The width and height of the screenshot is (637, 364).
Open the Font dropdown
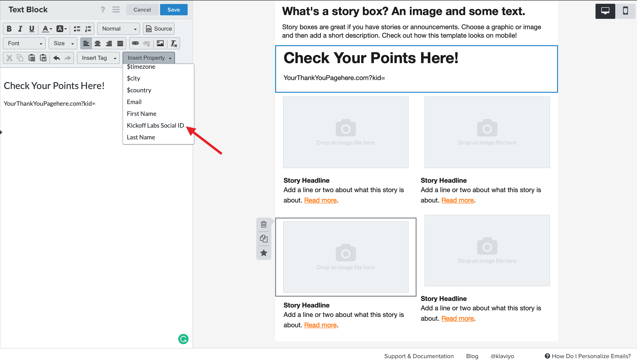(x=24, y=44)
